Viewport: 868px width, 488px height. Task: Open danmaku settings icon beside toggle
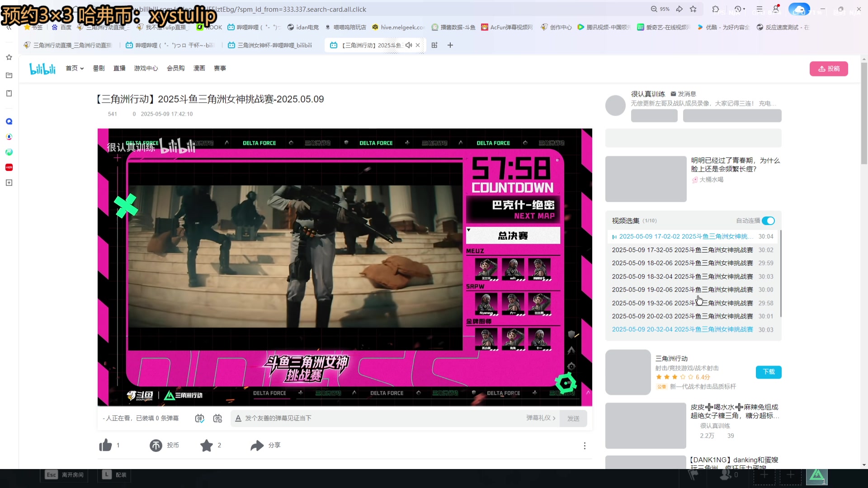click(x=217, y=418)
